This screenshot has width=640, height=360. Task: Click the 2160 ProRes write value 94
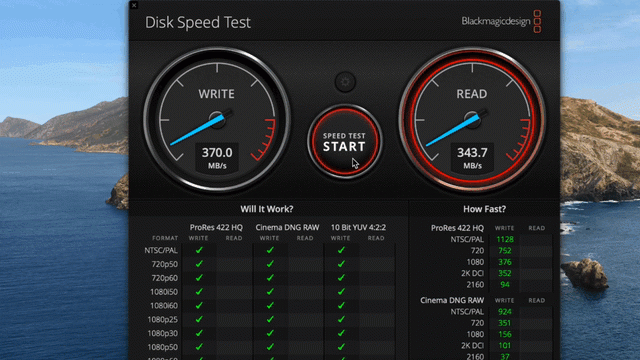click(x=505, y=284)
